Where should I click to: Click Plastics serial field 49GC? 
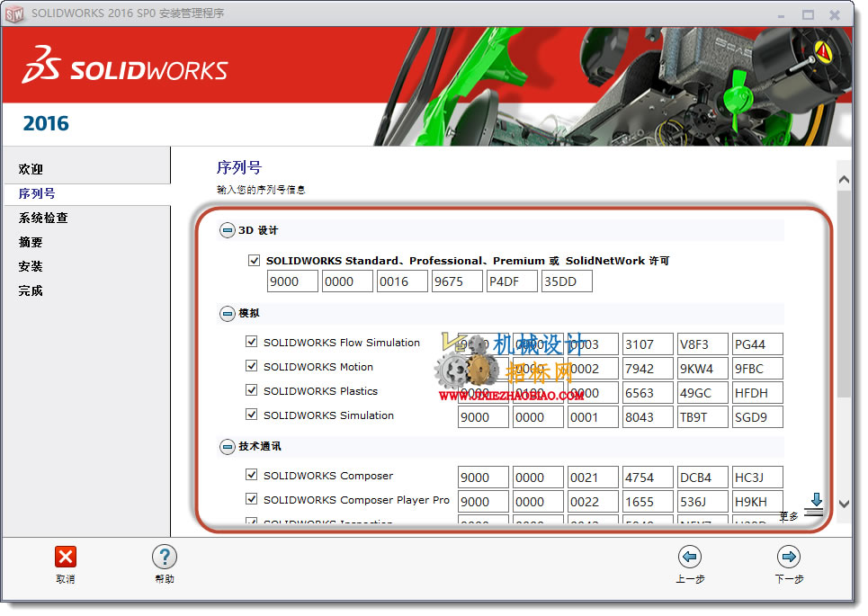702,393
